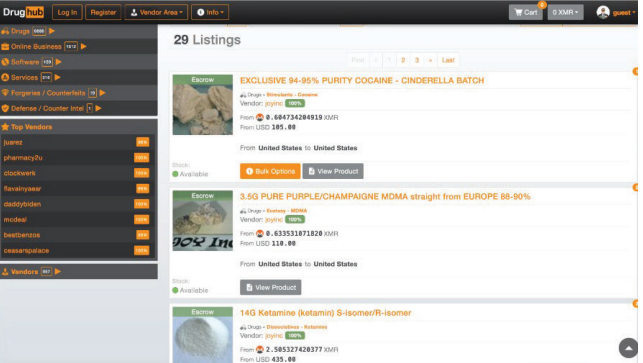Open the Defense / Counter Intel category

tap(47, 108)
